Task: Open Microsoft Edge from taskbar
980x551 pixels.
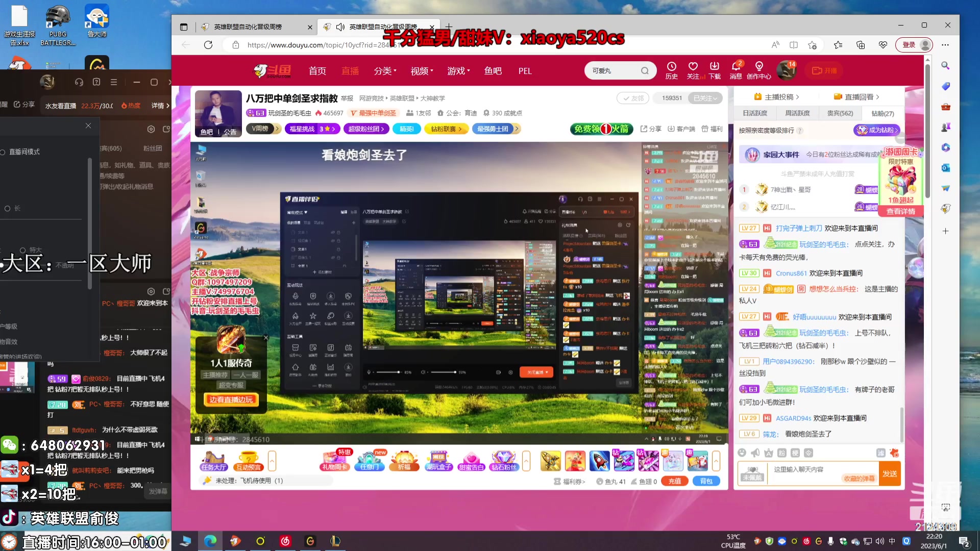Action: [x=210, y=541]
